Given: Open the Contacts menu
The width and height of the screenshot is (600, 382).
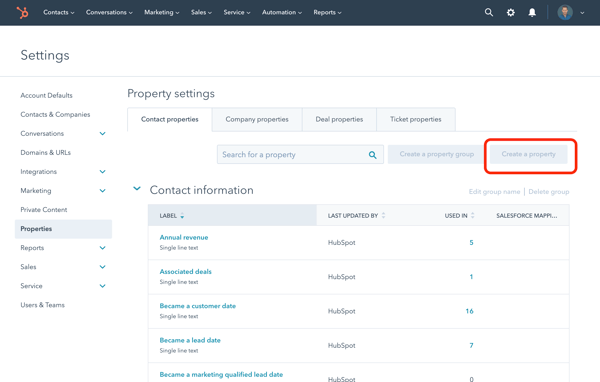Looking at the screenshot, I should 59,12.
